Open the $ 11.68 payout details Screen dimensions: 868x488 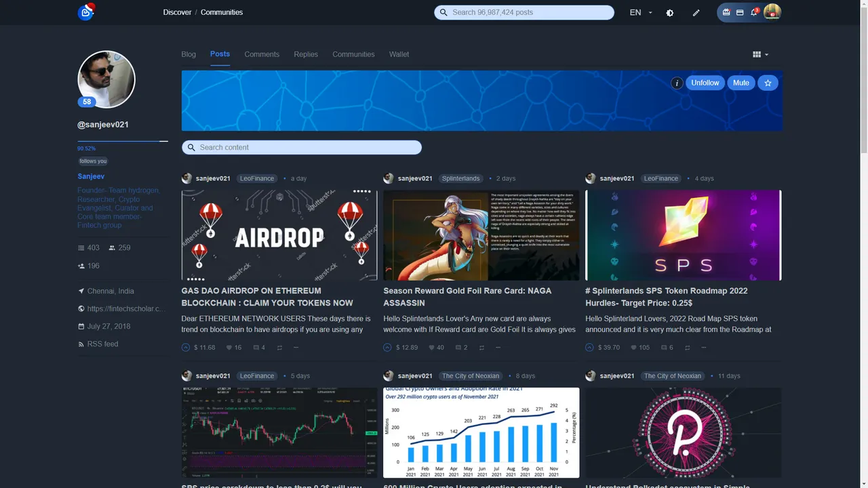click(x=204, y=347)
